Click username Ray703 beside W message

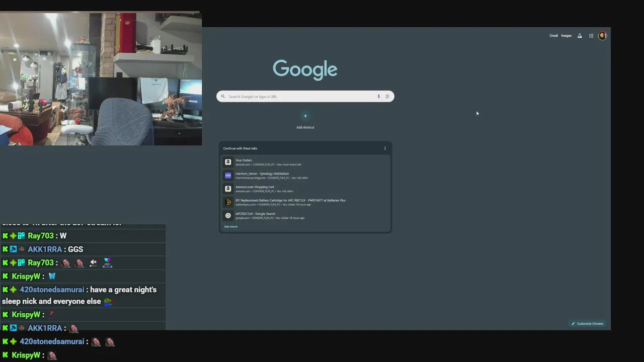[x=40, y=236]
